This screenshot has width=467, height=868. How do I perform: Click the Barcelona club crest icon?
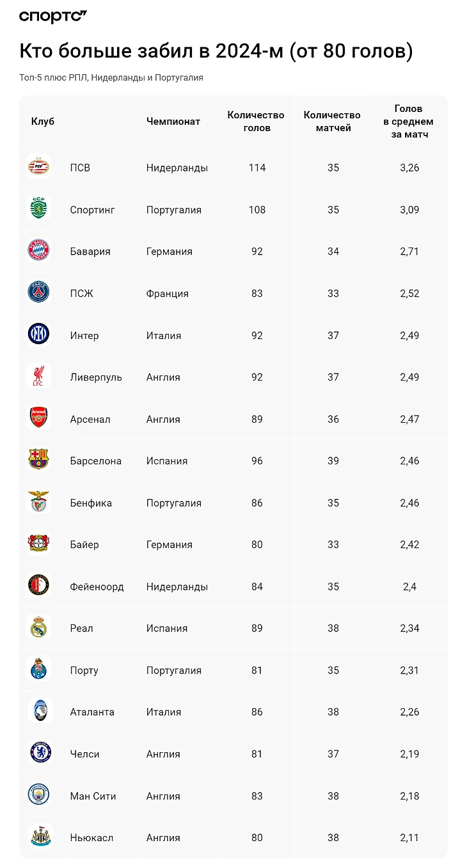click(x=38, y=460)
